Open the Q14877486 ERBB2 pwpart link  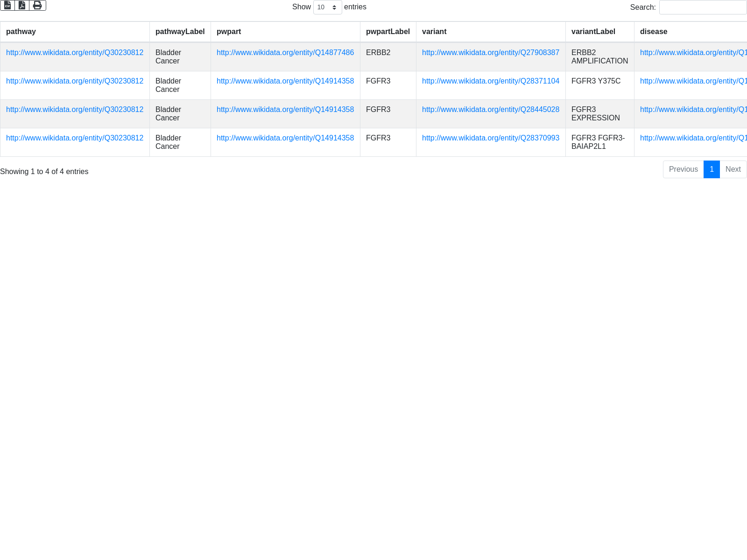(285, 53)
